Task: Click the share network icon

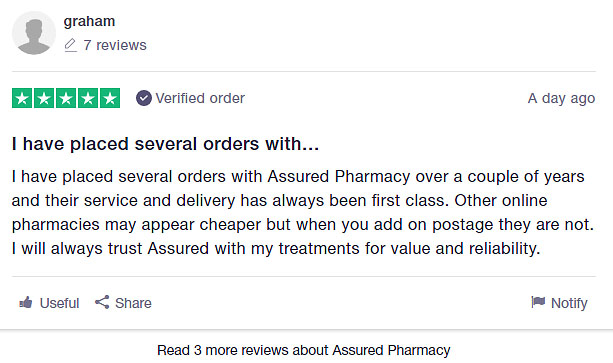Action: tap(102, 302)
